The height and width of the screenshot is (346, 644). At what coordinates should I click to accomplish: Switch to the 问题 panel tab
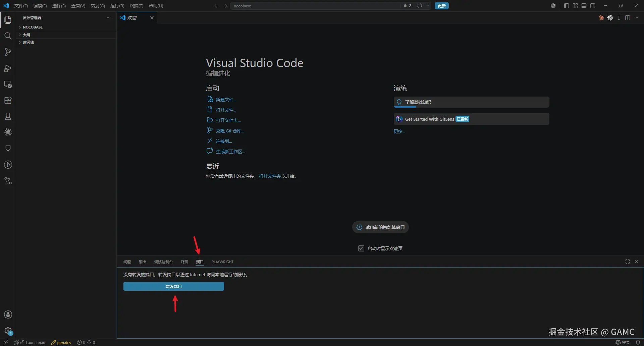pos(127,262)
